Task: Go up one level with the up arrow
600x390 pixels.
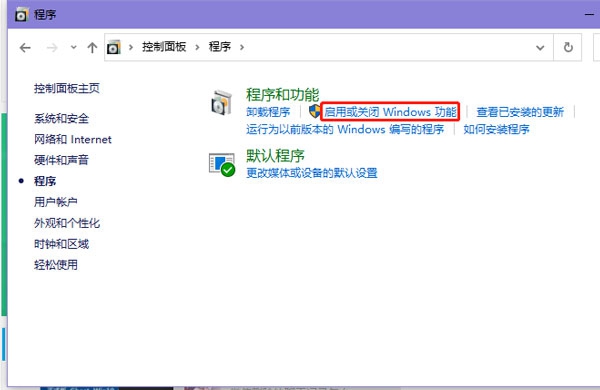Action: pyautogui.click(x=92, y=47)
